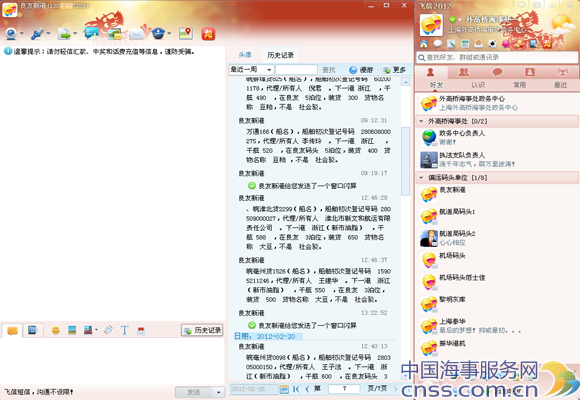Click the pencil note icon in Fetion 2012
This screenshot has height=400, width=580.
coord(451,44)
